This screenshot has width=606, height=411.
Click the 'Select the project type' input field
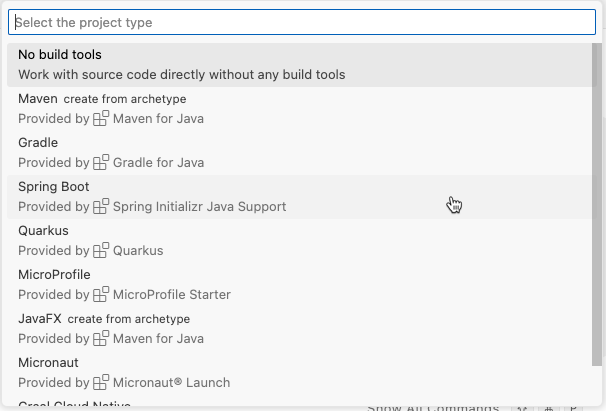(x=301, y=22)
